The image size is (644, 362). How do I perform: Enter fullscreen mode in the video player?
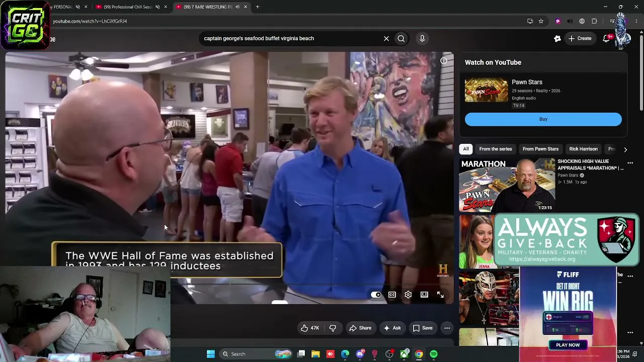click(x=440, y=295)
